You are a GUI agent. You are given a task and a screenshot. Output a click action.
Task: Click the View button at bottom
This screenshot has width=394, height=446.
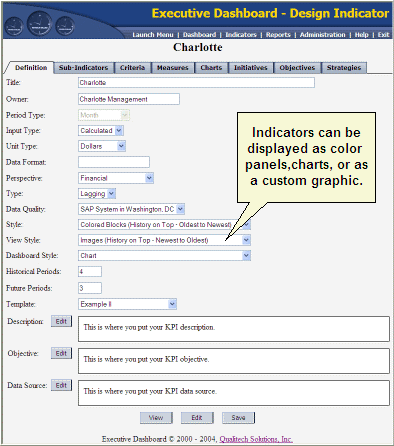pos(156,418)
